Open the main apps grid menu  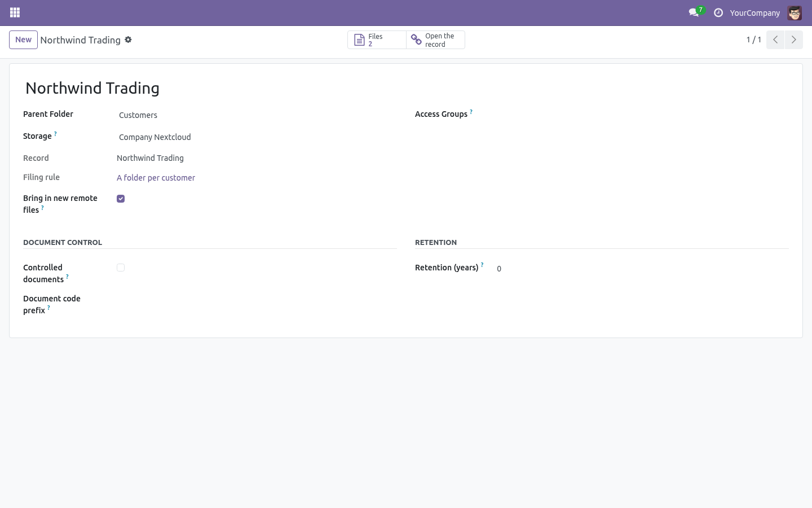coord(15,12)
